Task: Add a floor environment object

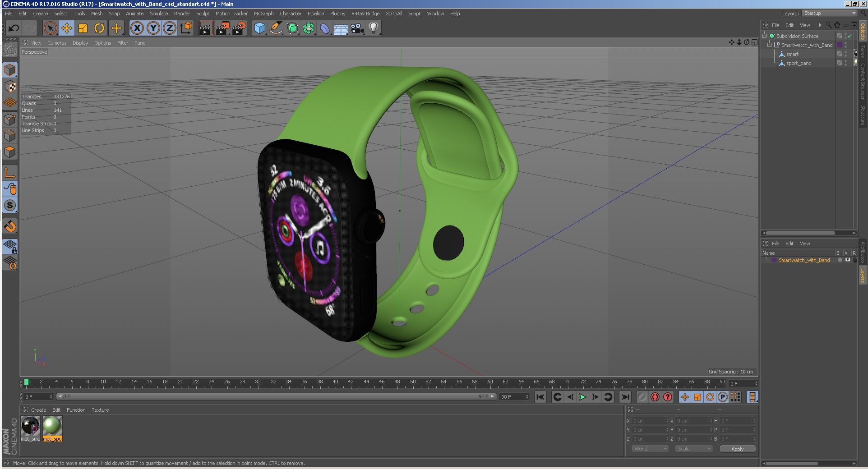Action: [341, 28]
